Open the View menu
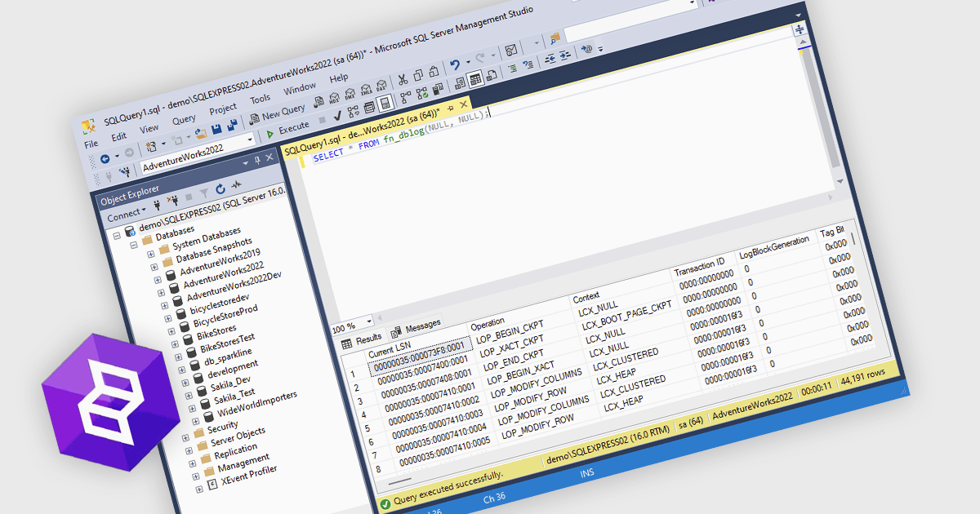 click(149, 128)
